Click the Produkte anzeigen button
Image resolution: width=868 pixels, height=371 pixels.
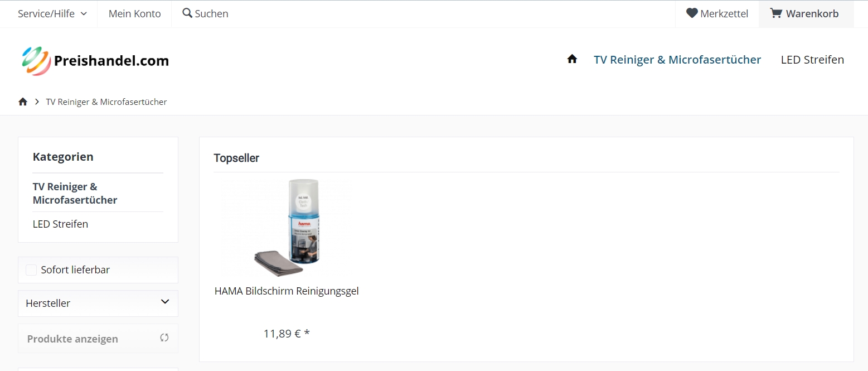[98, 339]
